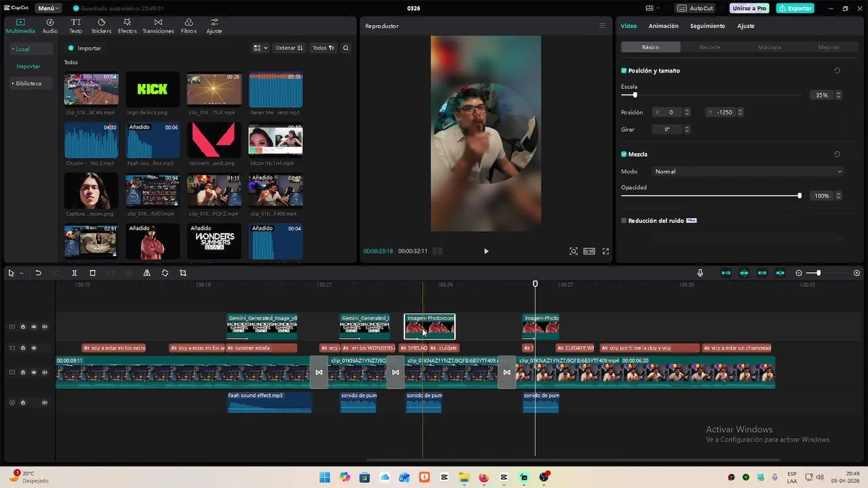Click the timeline zoom in magnifier
The height and width of the screenshot is (488, 868).
pos(856,273)
